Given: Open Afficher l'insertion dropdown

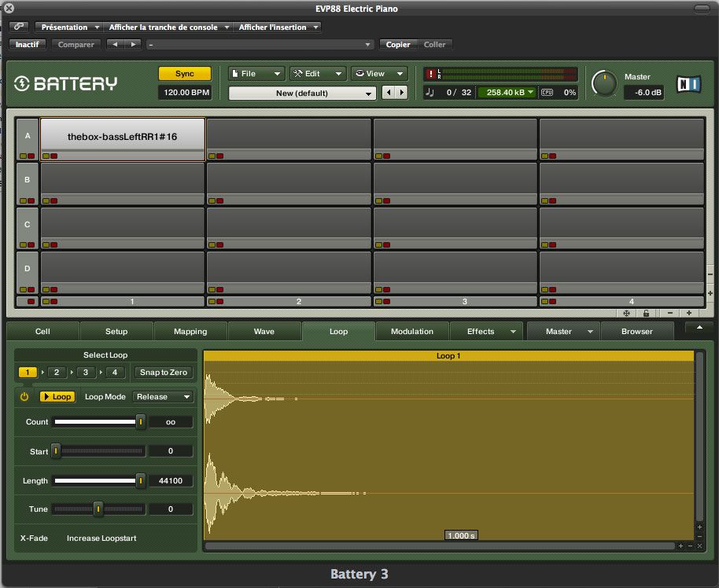Looking at the screenshot, I should click(278, 27).
